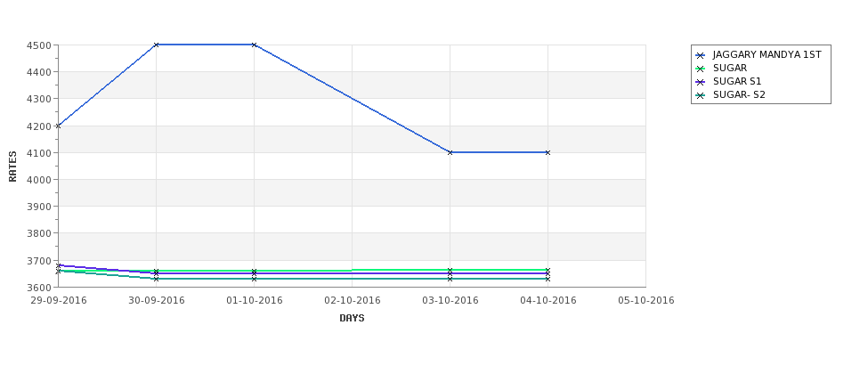This screenshot has height=382, width=868.
Task: Click the SUGAR- S2 legend marker
Action: (x=701, y=95)
